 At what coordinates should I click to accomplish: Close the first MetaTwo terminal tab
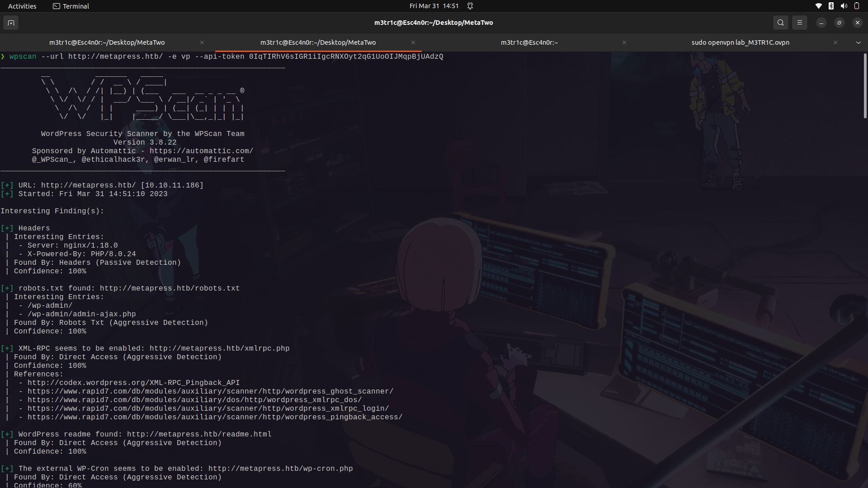tap(202, 42)
